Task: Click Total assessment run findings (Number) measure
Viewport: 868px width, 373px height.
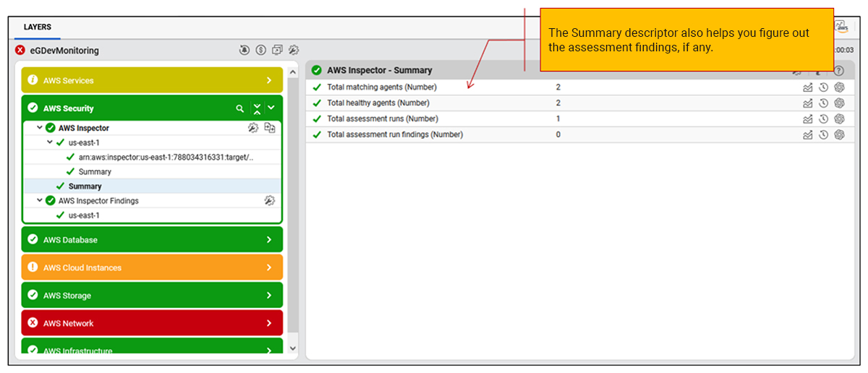Action: [395, 134]
